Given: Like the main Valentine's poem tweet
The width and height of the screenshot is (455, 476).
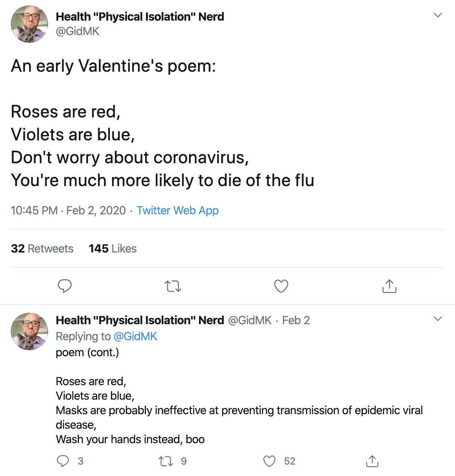Looking at the screenshot, I should point(281,286).
